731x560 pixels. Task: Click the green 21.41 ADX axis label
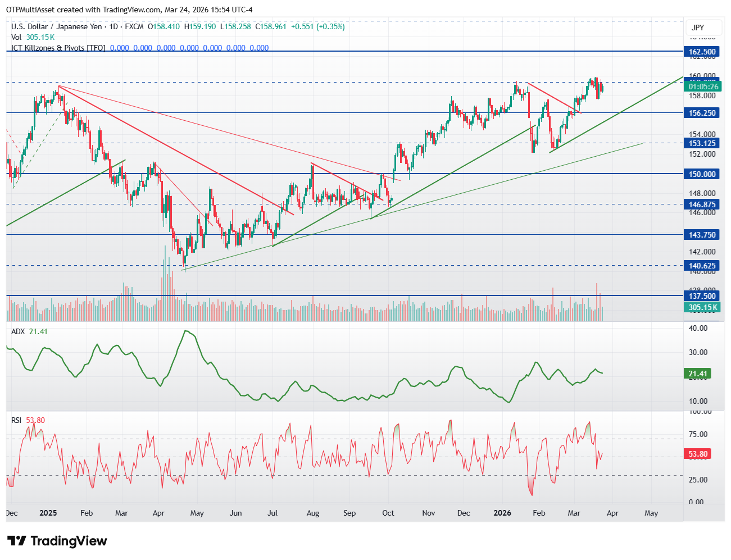click(x=697, y=374)
